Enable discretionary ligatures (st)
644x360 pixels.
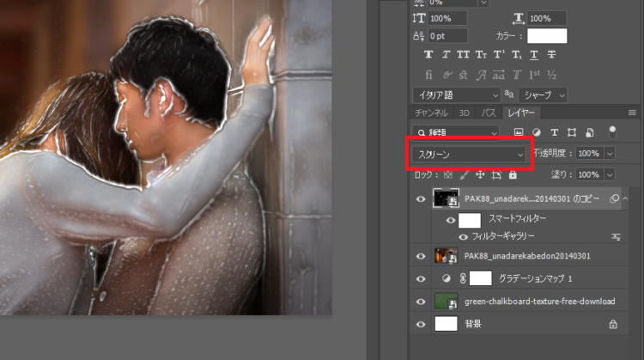pyautogui.click(x=464, y=75)
